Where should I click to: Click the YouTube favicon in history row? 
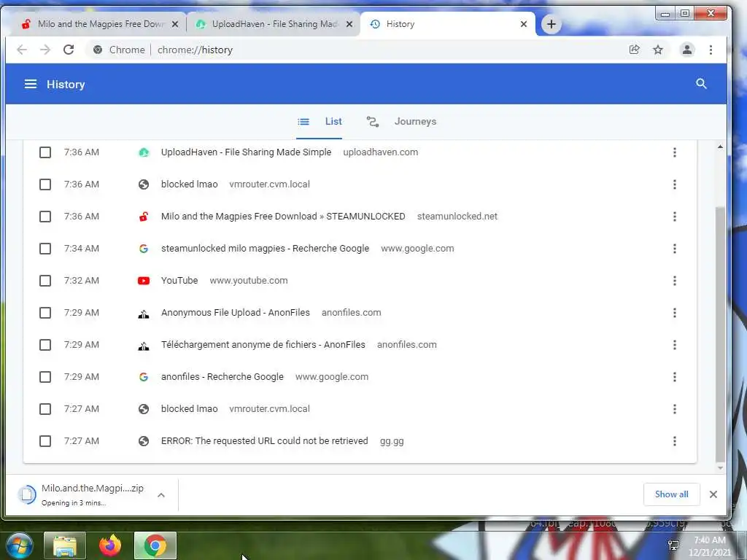coord(144,281)
